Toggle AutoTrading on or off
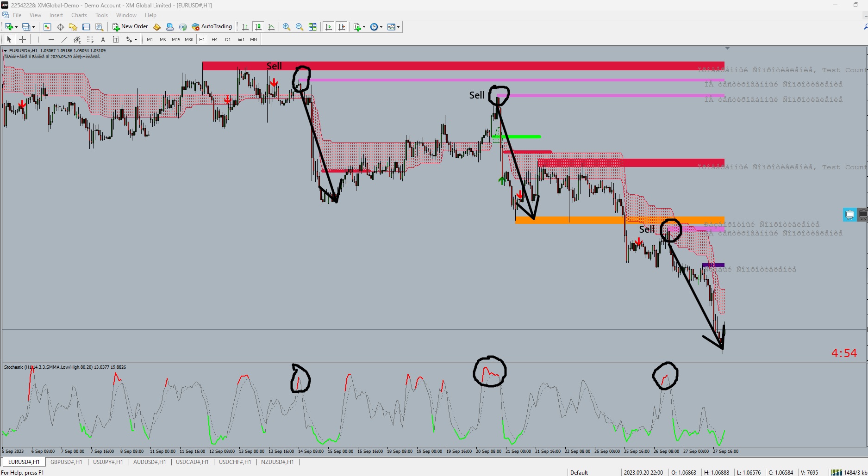The image size is (868, 476). tap(212, 26)
